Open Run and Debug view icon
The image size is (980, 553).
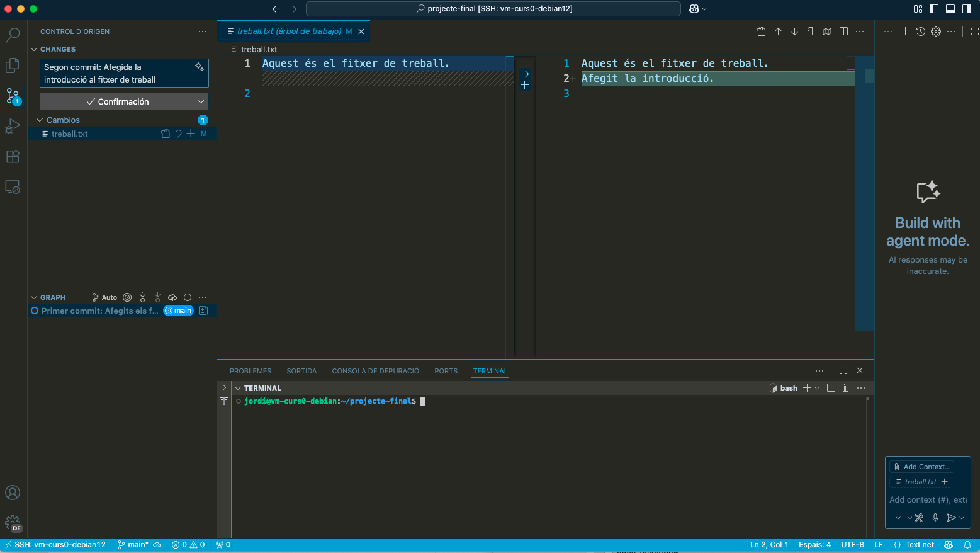[13, 127]
